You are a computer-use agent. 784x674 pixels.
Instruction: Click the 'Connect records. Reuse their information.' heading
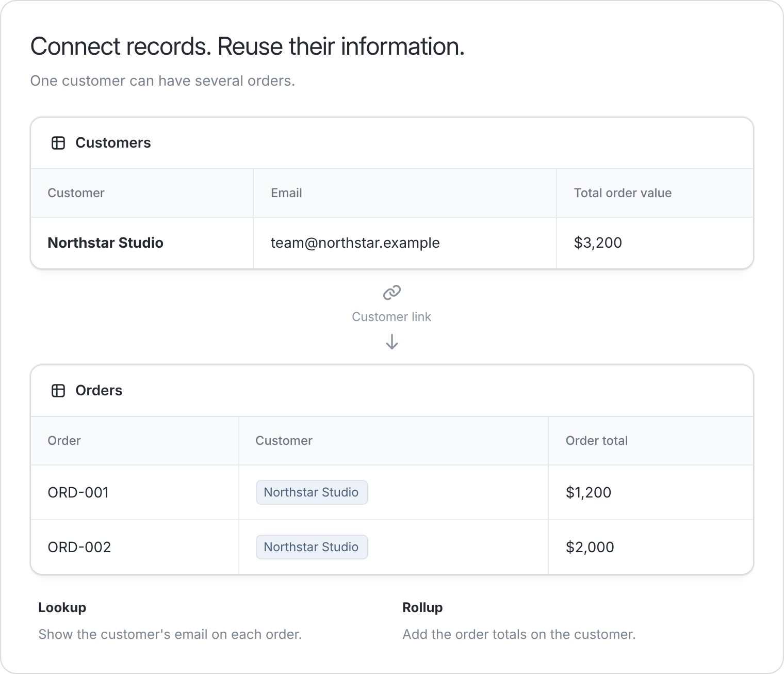248,46
